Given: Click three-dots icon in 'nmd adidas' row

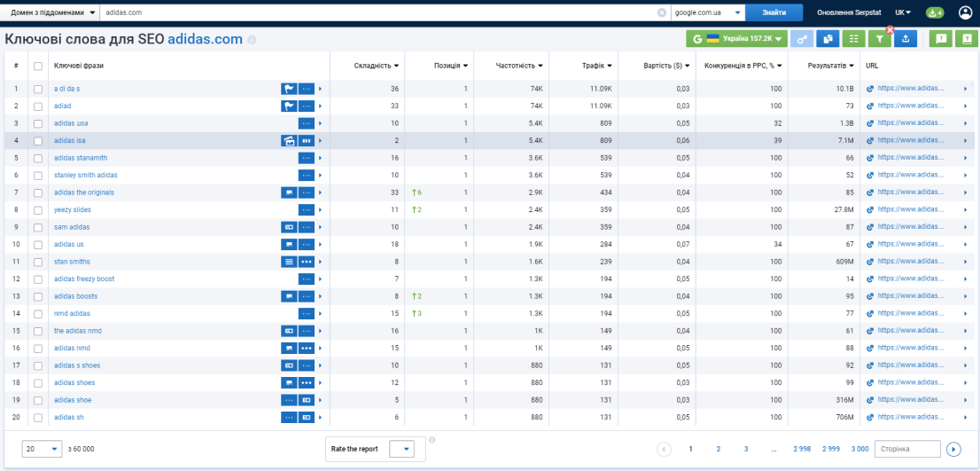Looking at the screenshot, I should pos(307,313).
